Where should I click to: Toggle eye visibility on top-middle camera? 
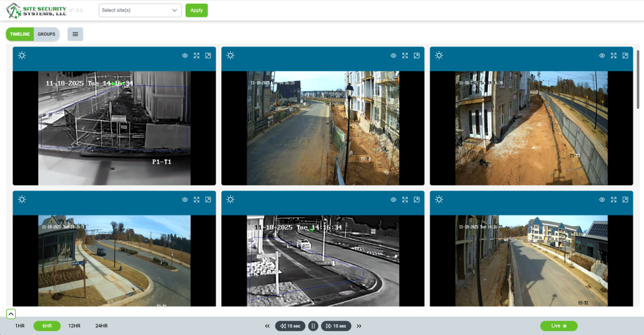click(x=394, y=55)
